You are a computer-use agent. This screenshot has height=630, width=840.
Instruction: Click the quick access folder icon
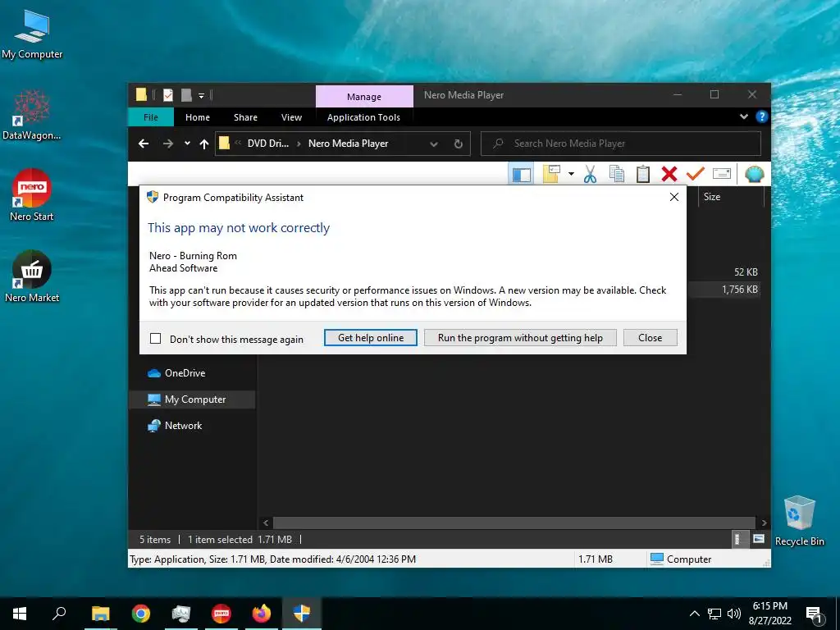[x=141, y=95]
